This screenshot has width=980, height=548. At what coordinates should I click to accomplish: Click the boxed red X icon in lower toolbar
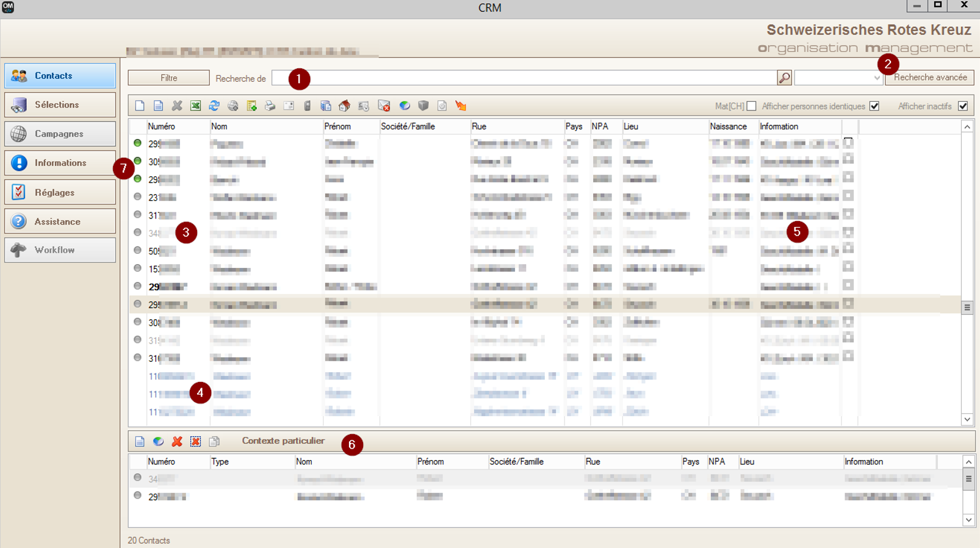click(195, 441)
